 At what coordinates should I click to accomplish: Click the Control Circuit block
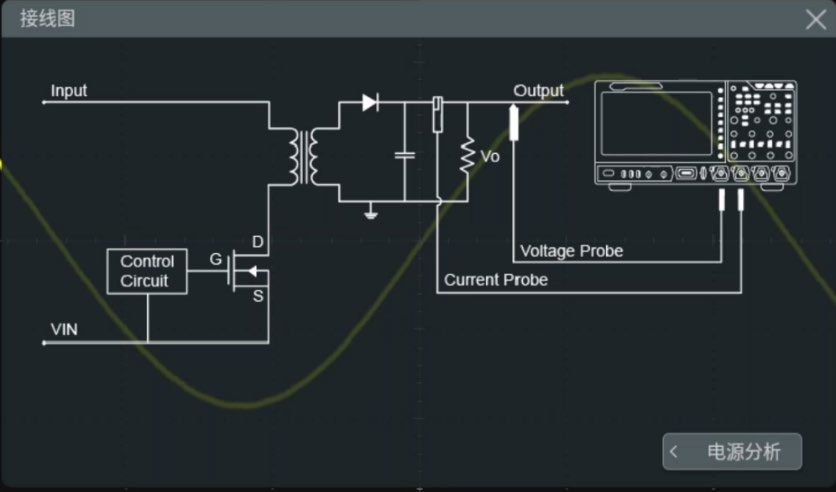[147, 271]
